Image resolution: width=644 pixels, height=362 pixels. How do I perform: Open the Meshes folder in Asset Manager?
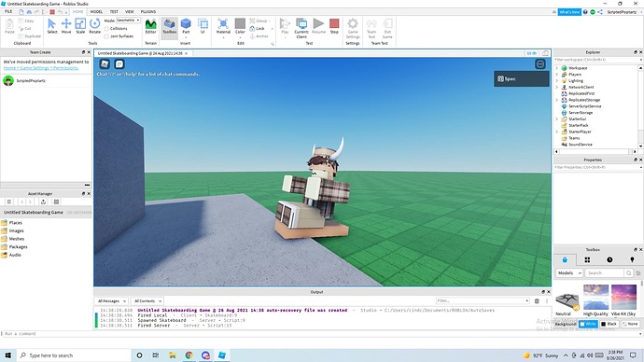[17, 239]
